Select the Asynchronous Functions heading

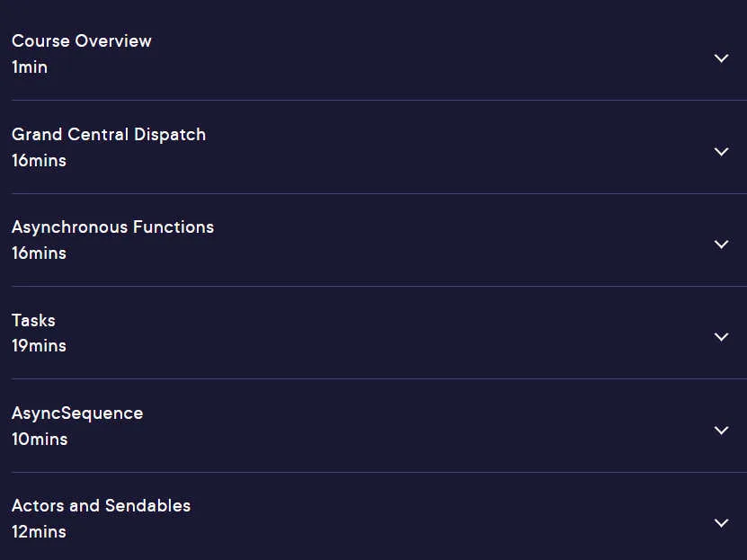tap(113, 227)
